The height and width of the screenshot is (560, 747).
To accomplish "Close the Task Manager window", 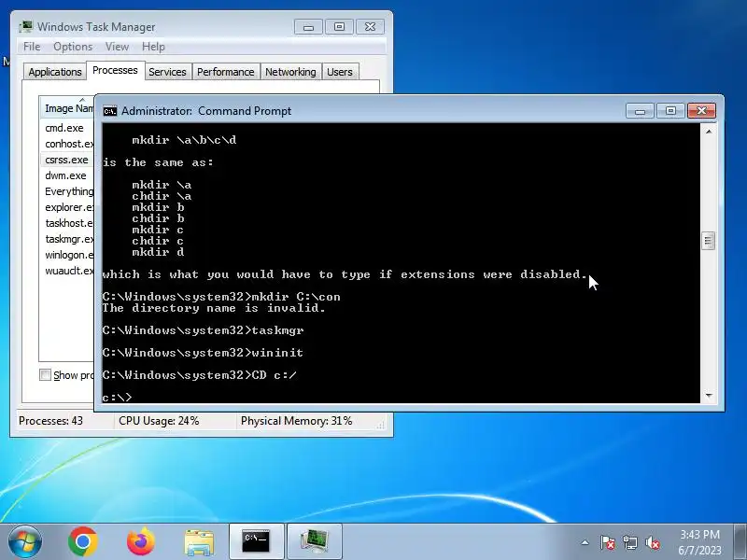I will coord(370,27).
